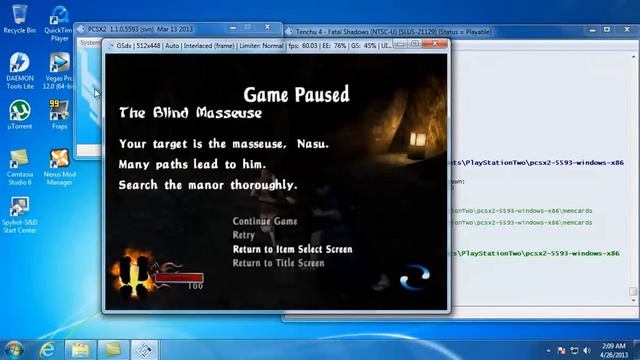Click the red health bar in game
The image size is (640, 360).
(179, 278)
